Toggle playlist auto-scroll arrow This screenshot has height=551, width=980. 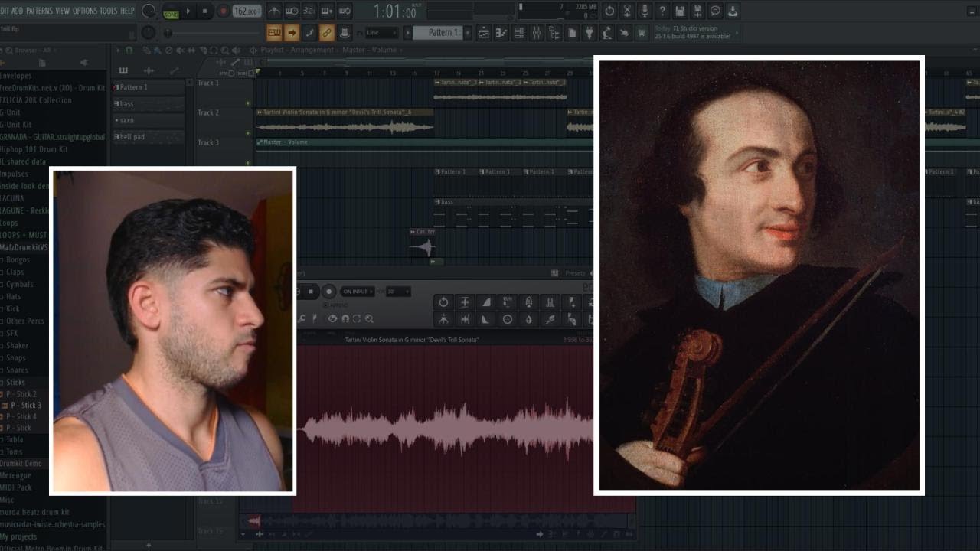[292, 33]
